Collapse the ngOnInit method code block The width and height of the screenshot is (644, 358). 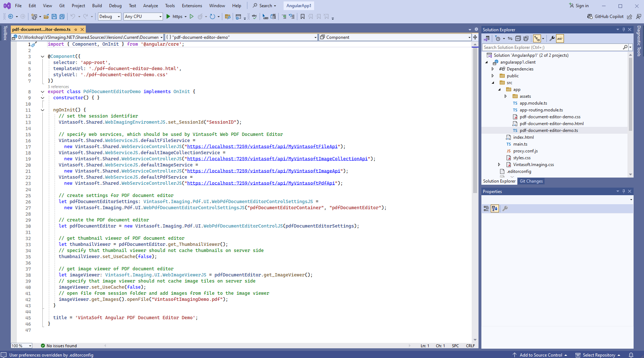tap(42, 110)
